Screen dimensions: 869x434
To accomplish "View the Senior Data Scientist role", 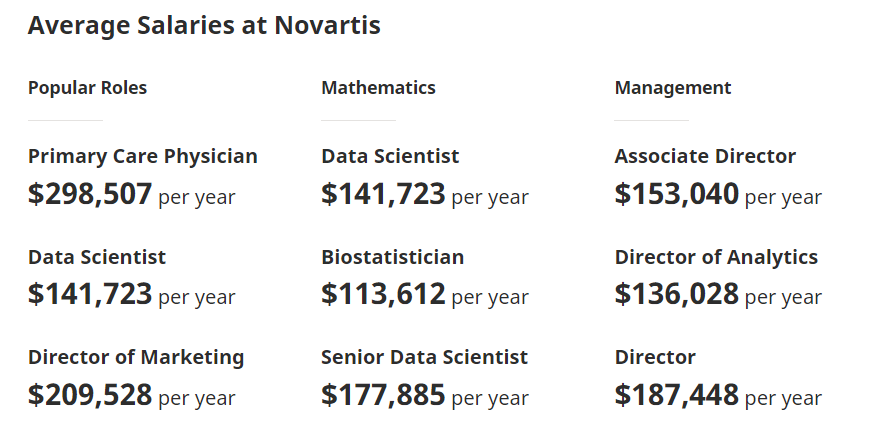I will tap(424, 357).
